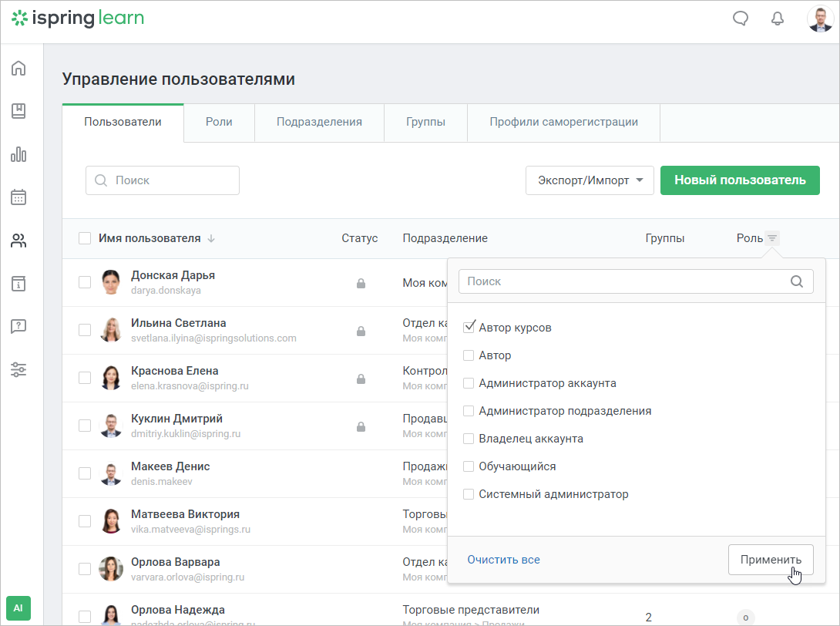Click the lock status icon for Куклин Дмитрий

click(361, 426)
